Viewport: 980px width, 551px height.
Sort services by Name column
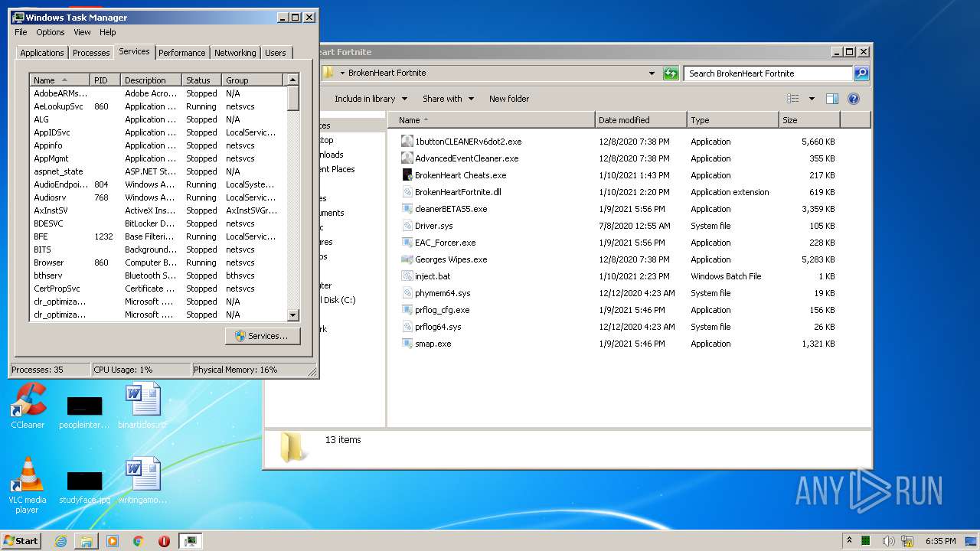coord(60,80)
